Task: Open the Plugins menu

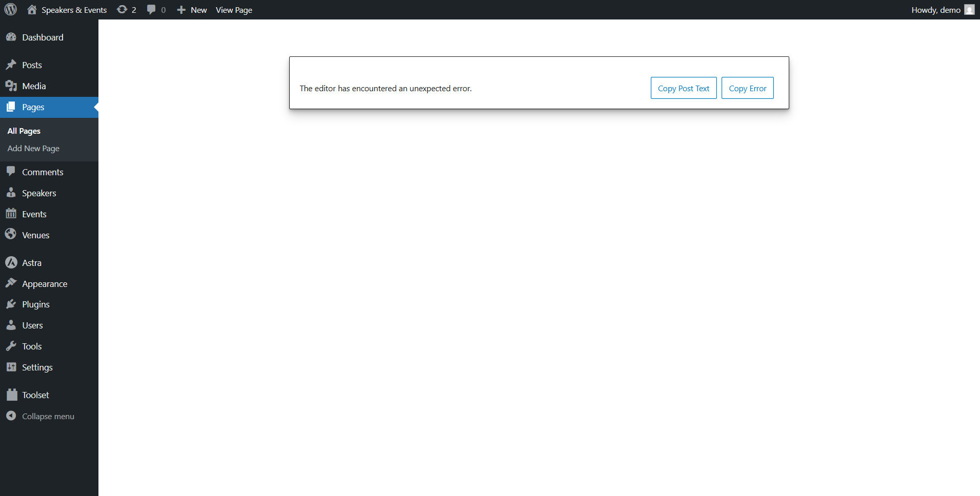Action: [x=35, y=304]
